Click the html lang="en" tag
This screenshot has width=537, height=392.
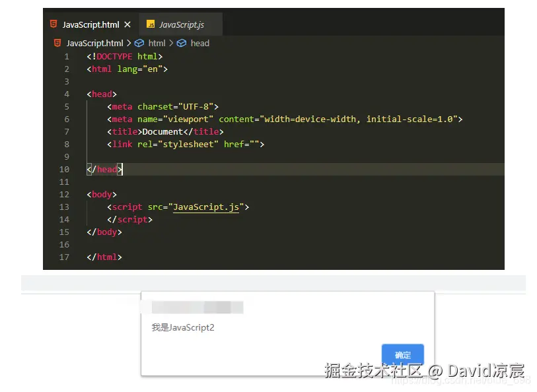point(127,69)
